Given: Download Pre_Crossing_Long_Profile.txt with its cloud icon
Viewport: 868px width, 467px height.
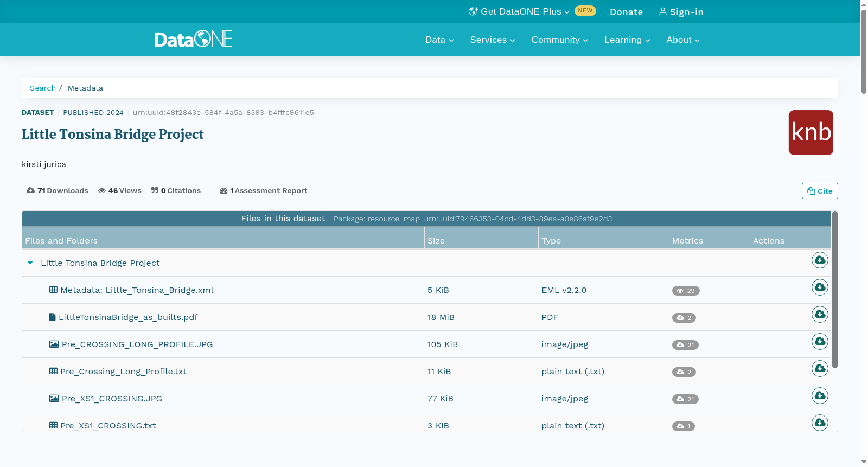Looking at the screenshot, I should click(x=820, y=369).
